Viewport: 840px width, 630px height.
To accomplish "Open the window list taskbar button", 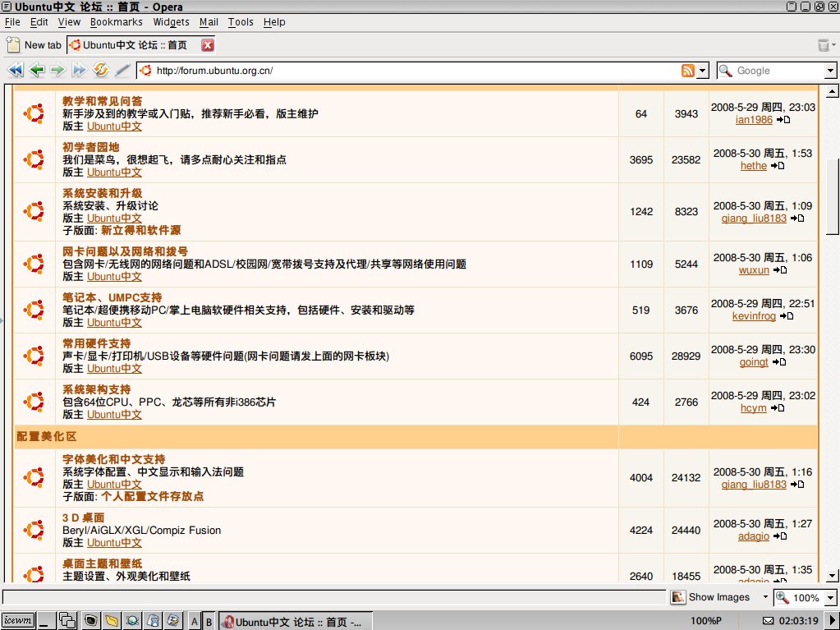I will [x=67, y=621].
